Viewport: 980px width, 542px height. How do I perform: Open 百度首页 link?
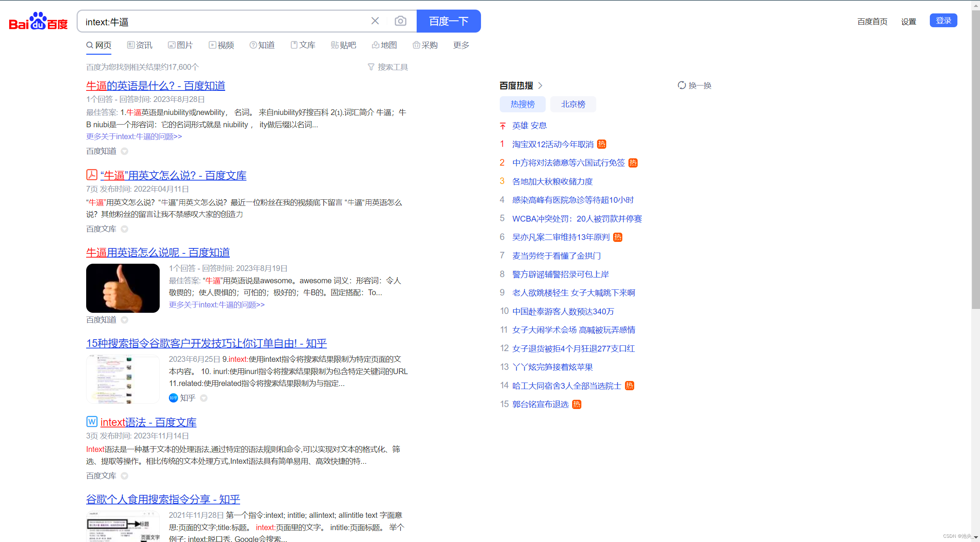pyautogui.click(x=872, y=21)
